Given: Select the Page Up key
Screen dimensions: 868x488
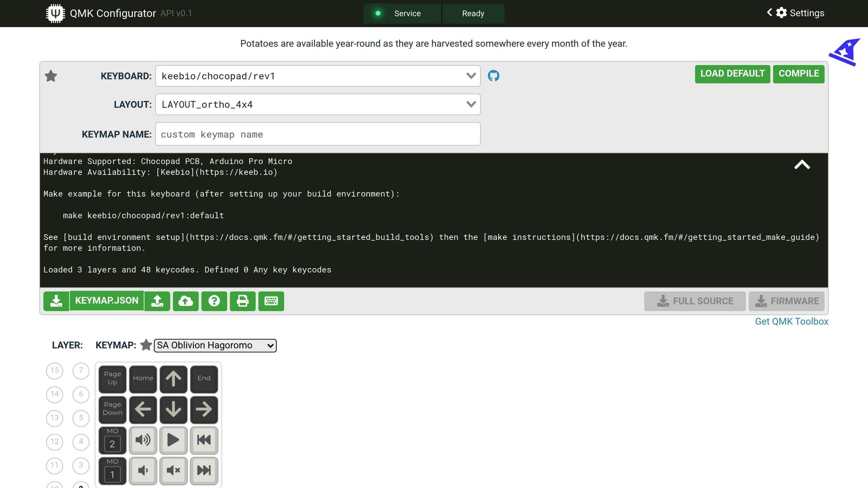Looking at the screenshot, I should point(112,379).
